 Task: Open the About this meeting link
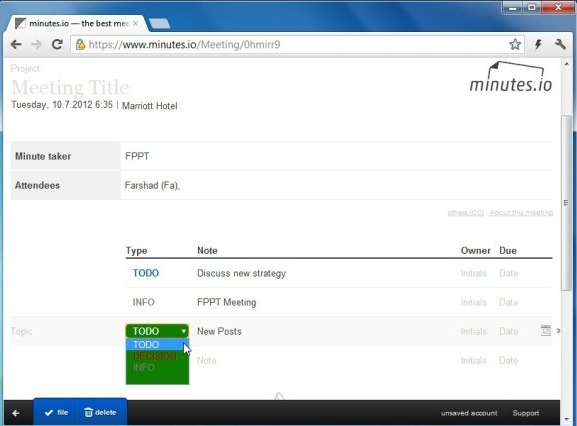[x=521, y=213]
